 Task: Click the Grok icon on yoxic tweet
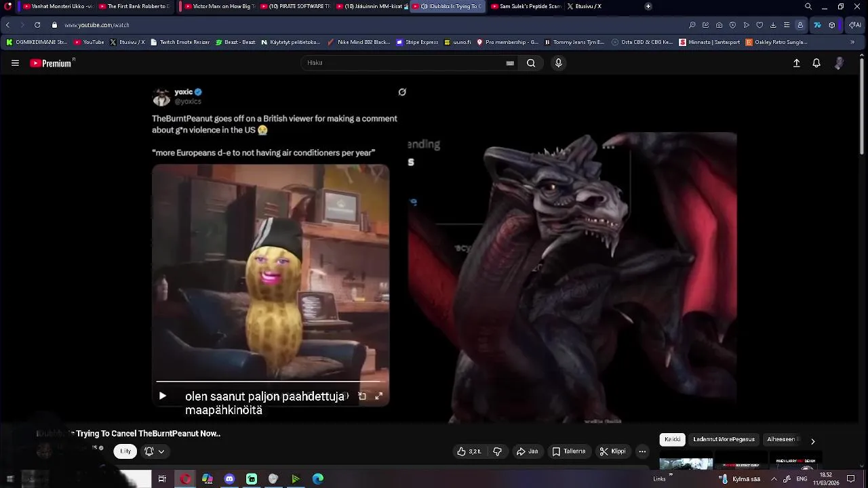click(402, 92)
